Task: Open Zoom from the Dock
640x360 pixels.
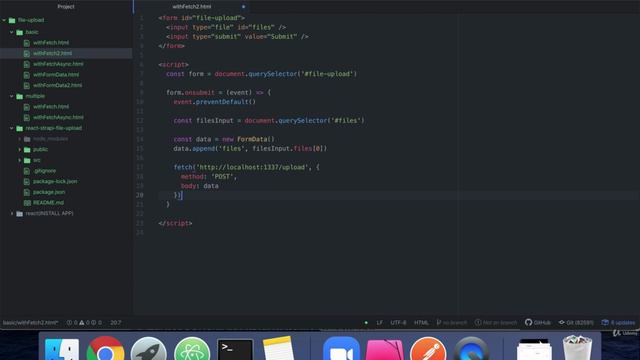Action: pyautogui.click(x=341, y=349)
